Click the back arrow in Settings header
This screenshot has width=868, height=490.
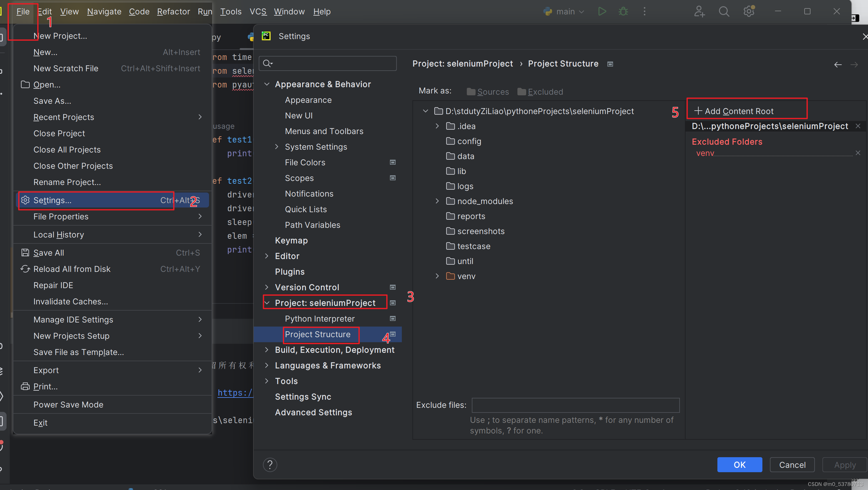(x=838, y=64)
